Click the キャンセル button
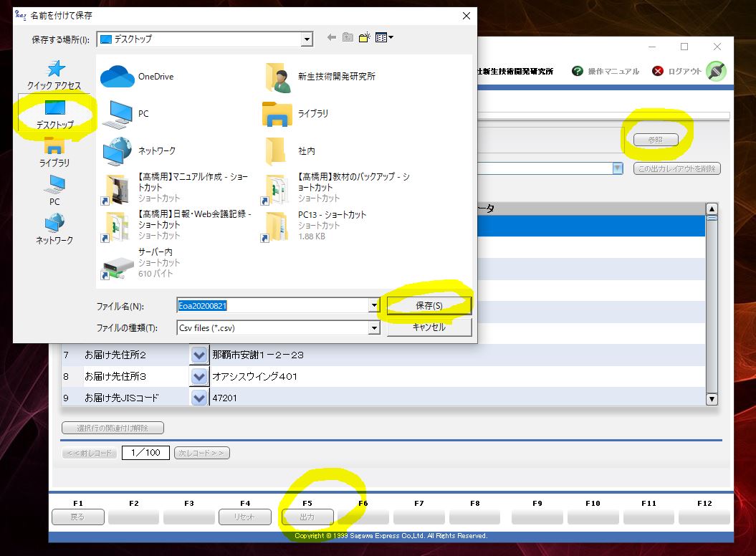 click(x=429, y=327)
